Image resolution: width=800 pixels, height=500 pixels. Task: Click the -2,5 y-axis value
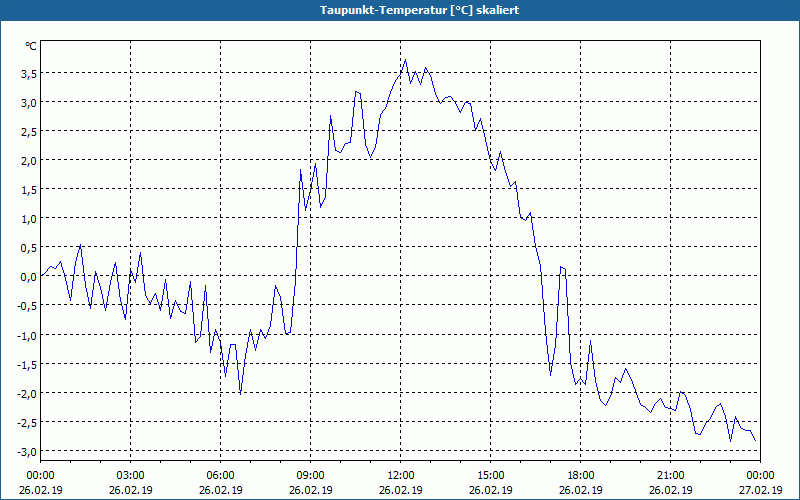pos(27,422)
